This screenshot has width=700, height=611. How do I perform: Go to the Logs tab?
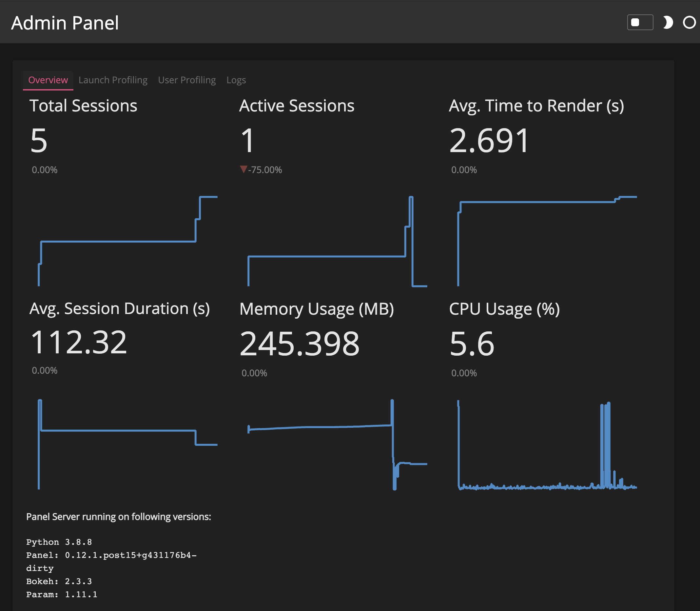(236, 80)
